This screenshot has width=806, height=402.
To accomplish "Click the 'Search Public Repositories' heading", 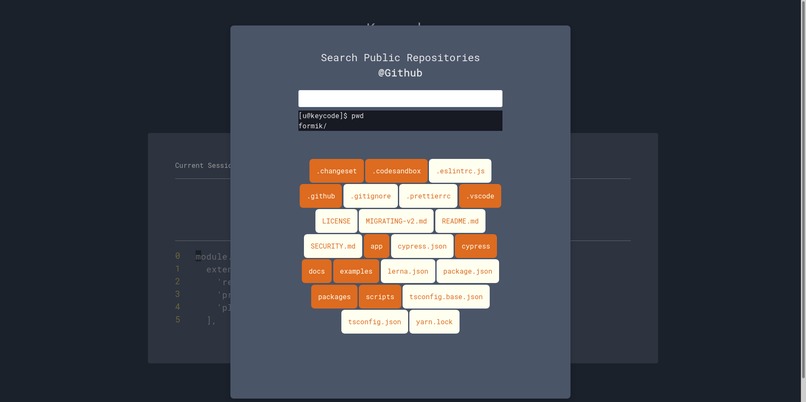I will [400, 58].
